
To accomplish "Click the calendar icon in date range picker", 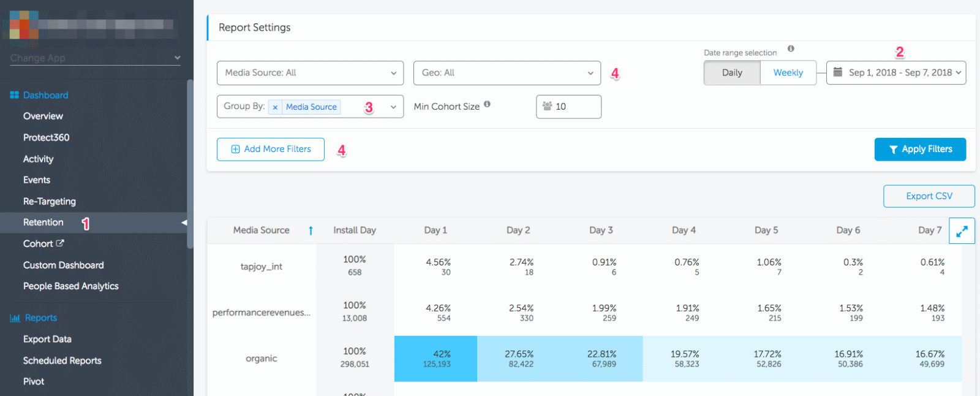I will pos(838,72).
